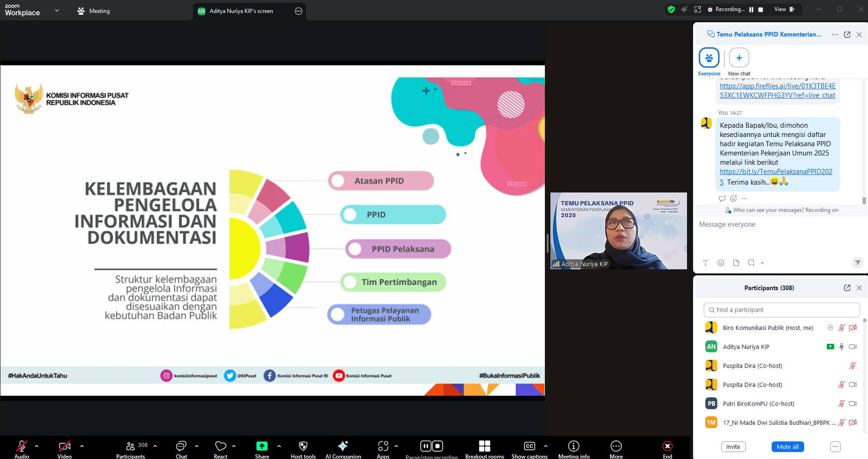
Task: Open the View layout menu
Action: tap(784, 9)
